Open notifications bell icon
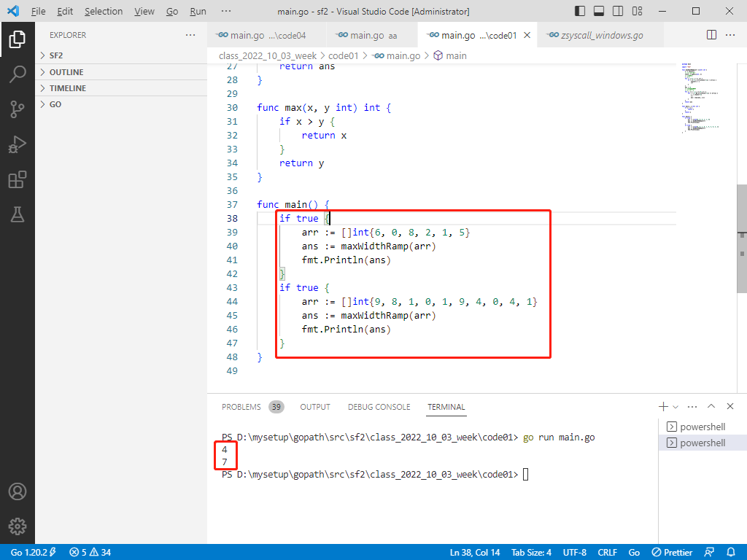The image size is (747, 560). [x=731, y=553]
